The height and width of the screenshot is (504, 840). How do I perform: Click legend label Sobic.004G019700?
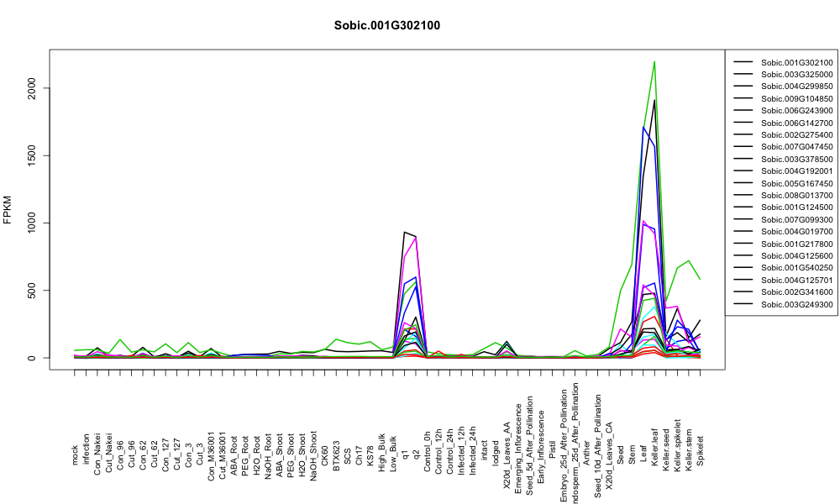pyautogui.click(x=796, y=231)
